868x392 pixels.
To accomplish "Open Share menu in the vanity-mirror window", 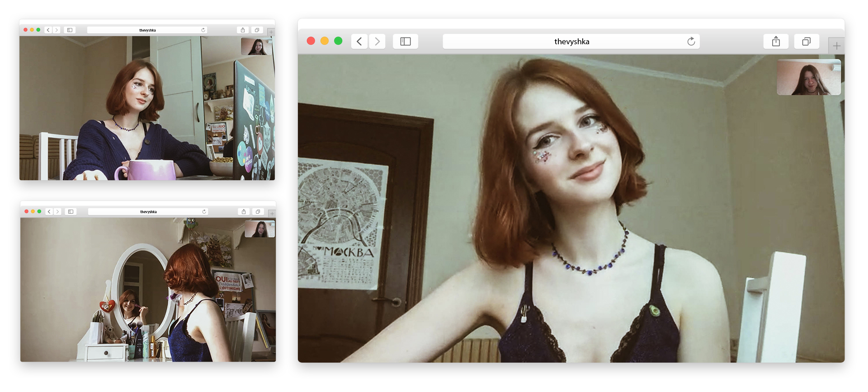I will (244, 212).
